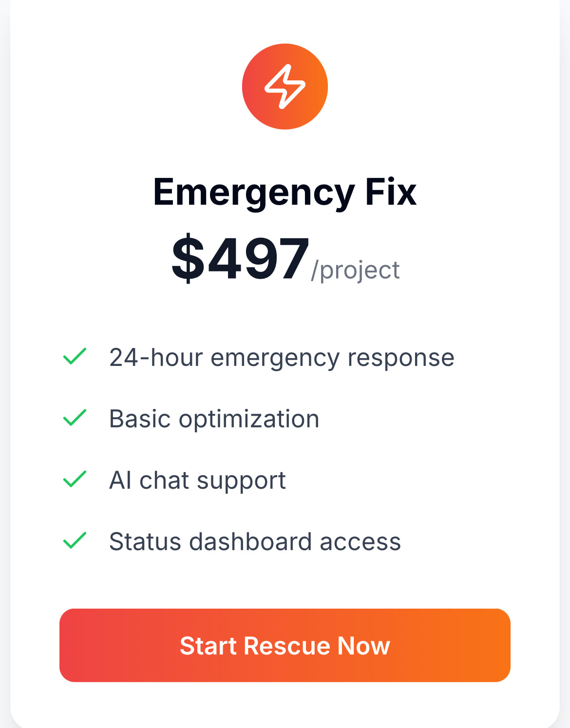
Task: Select the AI chat support feature text
Action: [197, 480]
